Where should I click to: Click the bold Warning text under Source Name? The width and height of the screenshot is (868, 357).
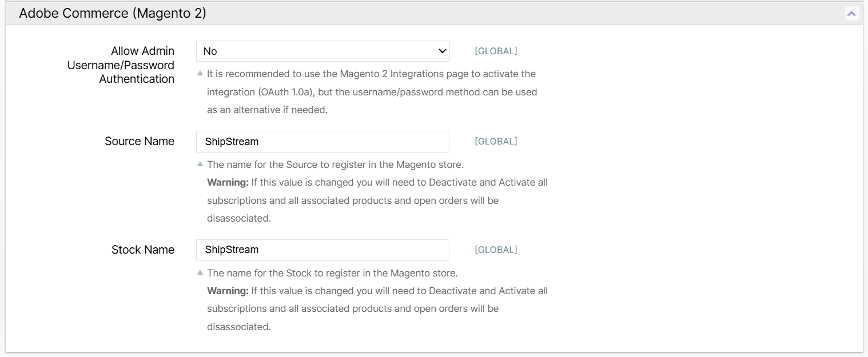(228, 183)
